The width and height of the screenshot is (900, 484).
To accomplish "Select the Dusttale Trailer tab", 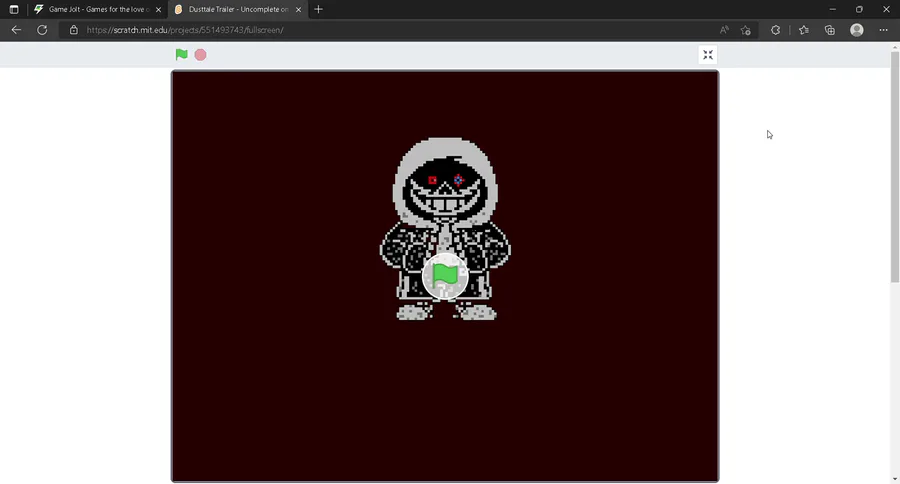I will (x=238, y=9).
